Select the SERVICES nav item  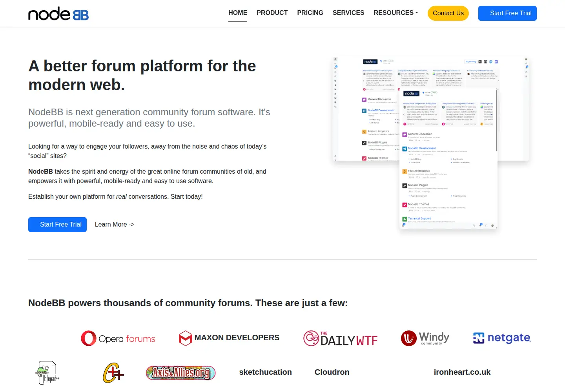[348, 13]
